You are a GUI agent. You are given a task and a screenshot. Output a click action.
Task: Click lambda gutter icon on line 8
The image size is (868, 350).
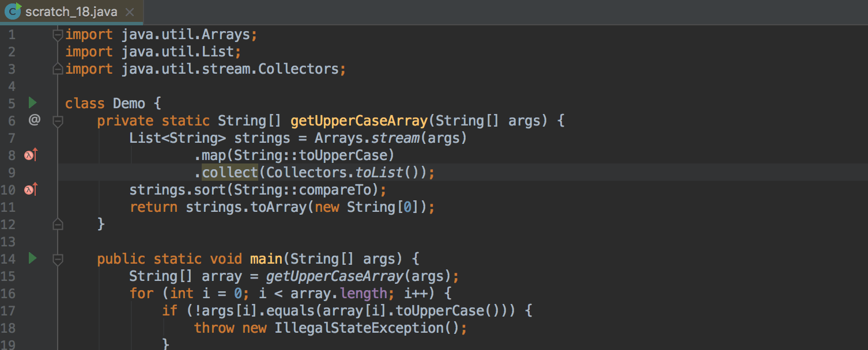point(31,155)
